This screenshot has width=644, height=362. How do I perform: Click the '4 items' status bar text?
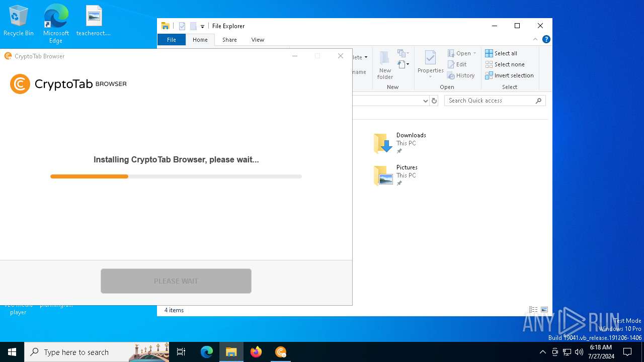click(174, 310)
